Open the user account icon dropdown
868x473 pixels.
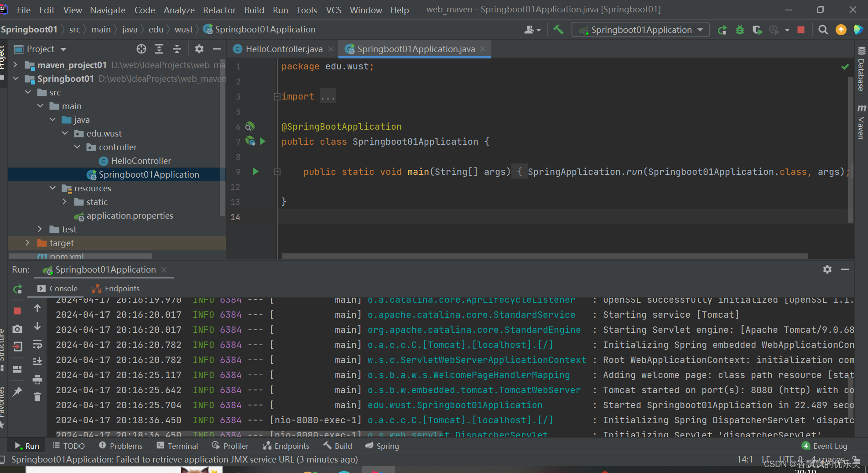[x=532, y=30]
